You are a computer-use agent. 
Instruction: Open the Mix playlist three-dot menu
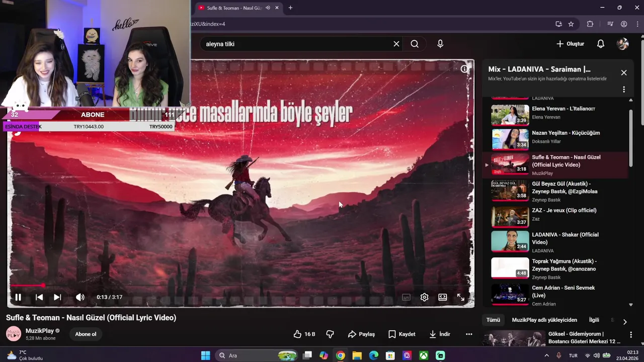tap(624, 89)
